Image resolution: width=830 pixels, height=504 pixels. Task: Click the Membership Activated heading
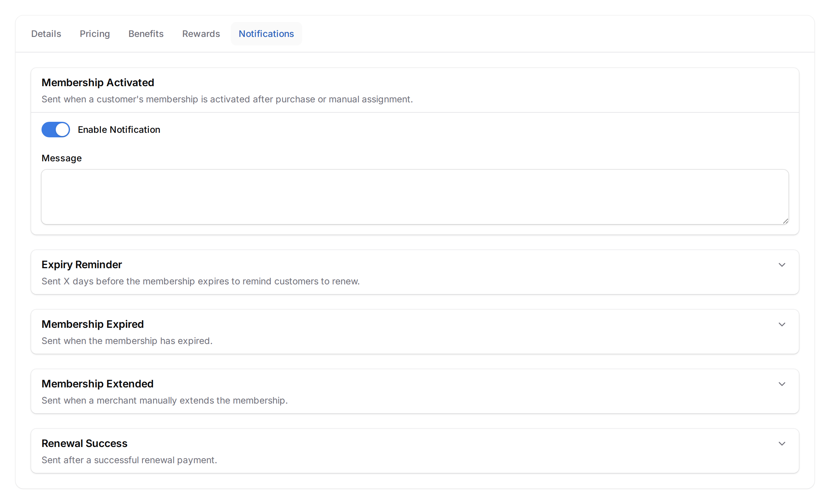(x=98, y=82)
